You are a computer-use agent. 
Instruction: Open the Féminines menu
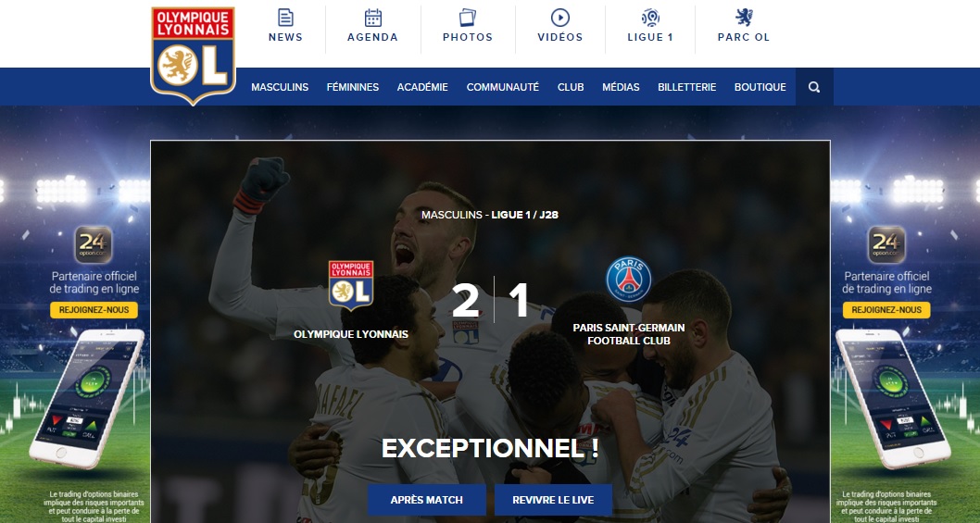tap(353, 87)
